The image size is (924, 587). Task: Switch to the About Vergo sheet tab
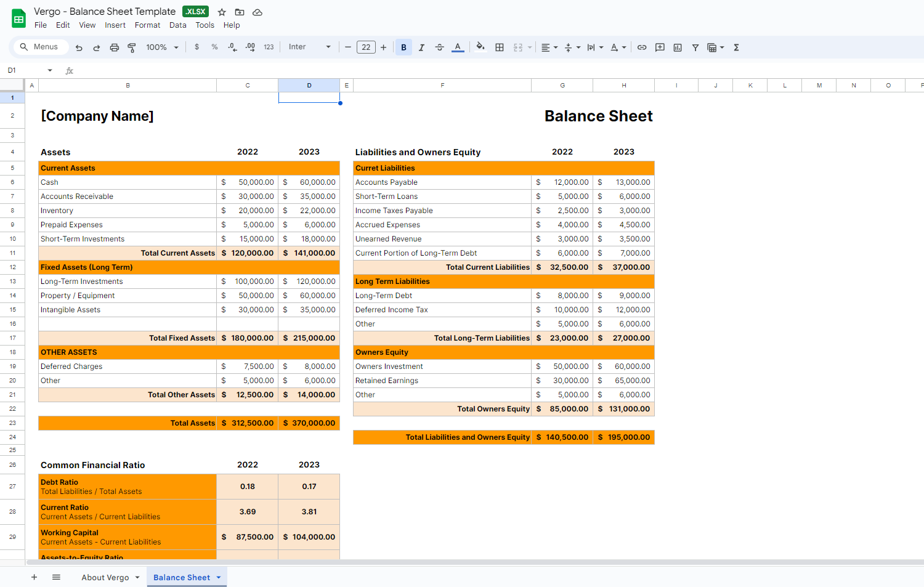[105, 577]
